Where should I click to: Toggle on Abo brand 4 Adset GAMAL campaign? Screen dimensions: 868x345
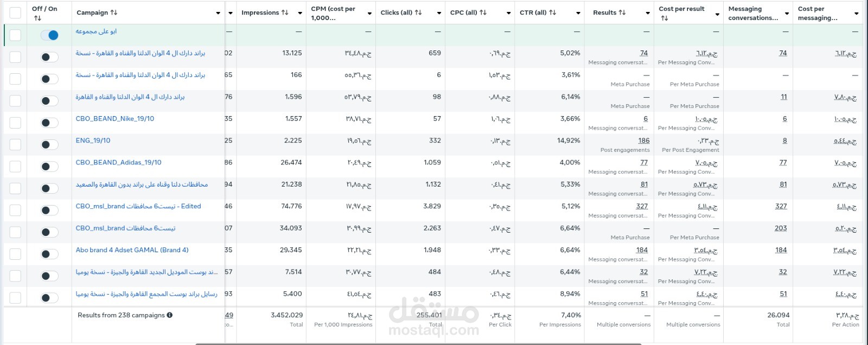pos(49,254)
